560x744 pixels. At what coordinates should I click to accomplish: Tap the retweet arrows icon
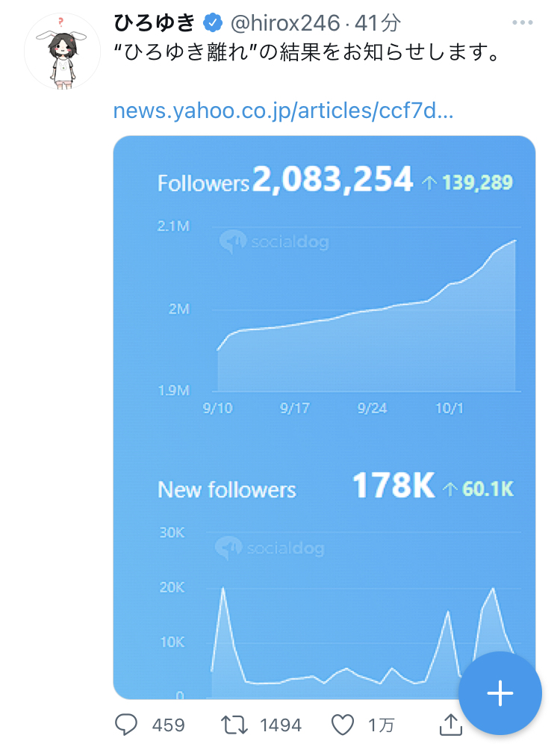234,725
